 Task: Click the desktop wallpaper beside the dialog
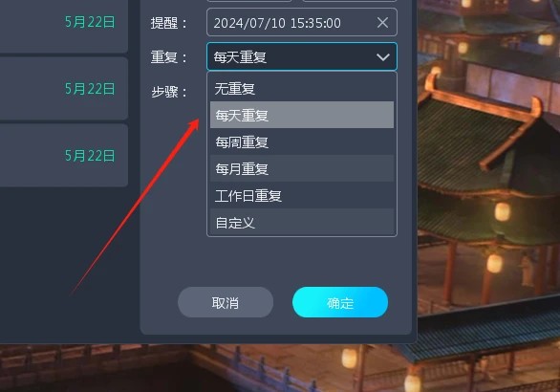pyautogui.click(x=489, y=179)
